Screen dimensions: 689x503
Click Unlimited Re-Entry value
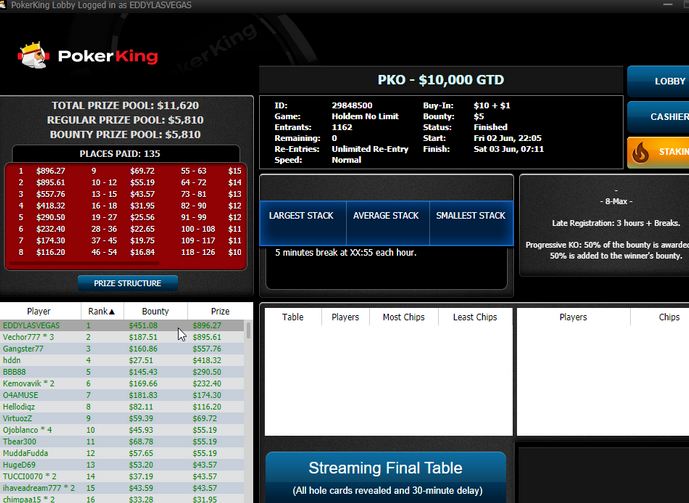(x=370, y=149)
